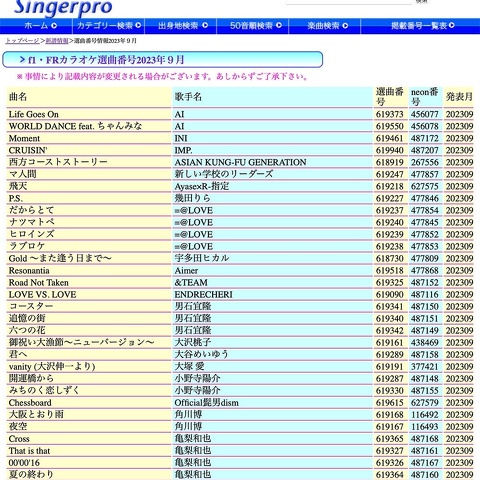Viewport: 480px width, 480px height.
Task: Select artist 新しい学校のリーダーズ
Action: [224, 174]
